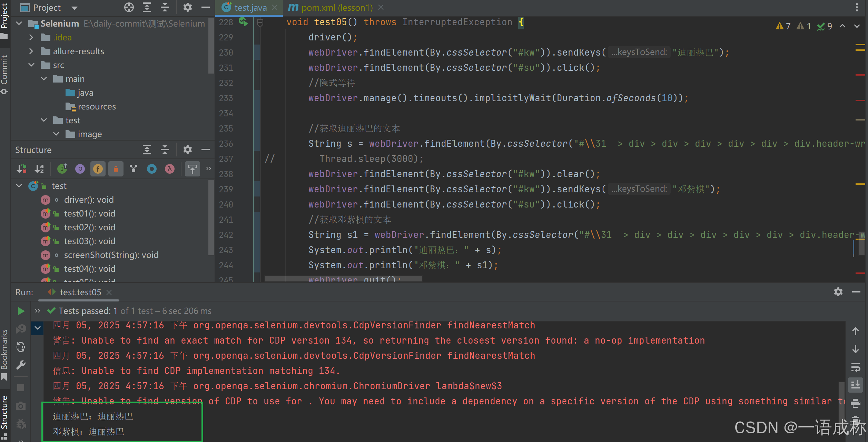Click Collapse All in Project panel toolbar

pyautogui.click(x=165, y=7)
